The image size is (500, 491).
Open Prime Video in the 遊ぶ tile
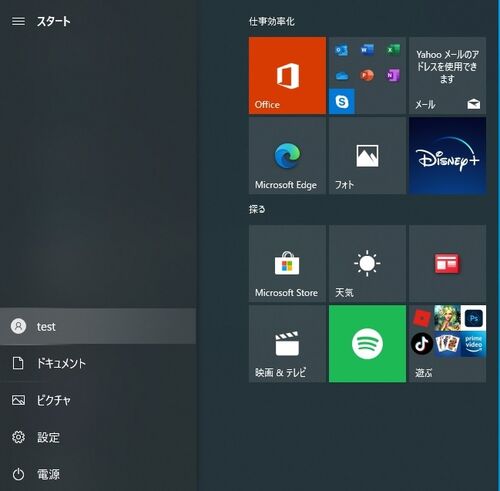pos(473,344)
